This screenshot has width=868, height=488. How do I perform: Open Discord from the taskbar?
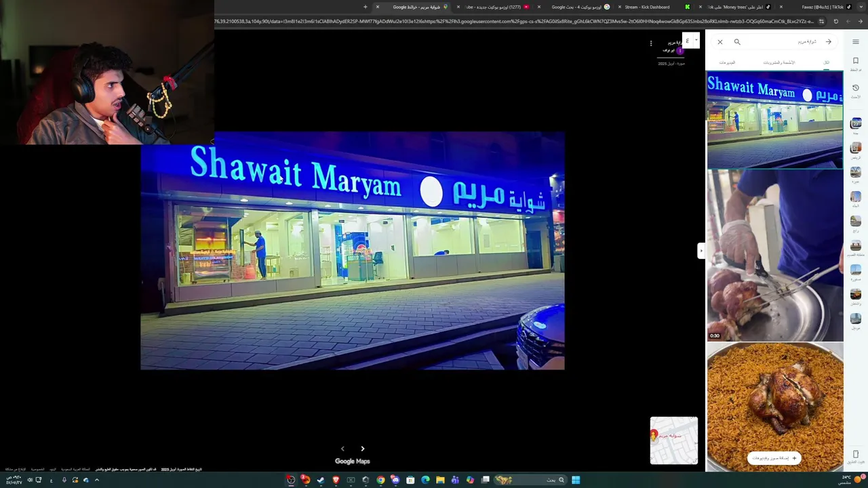click(395, 480)
